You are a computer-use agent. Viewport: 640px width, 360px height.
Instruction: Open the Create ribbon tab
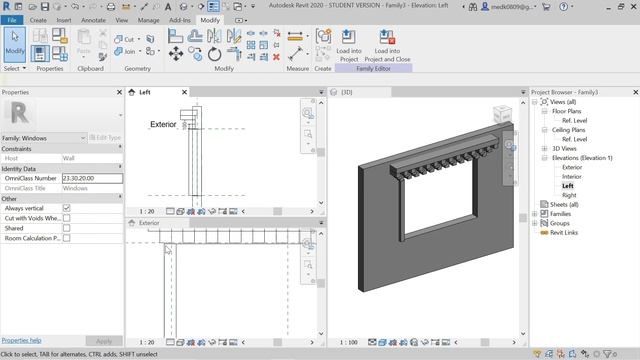tap(38, 20)
